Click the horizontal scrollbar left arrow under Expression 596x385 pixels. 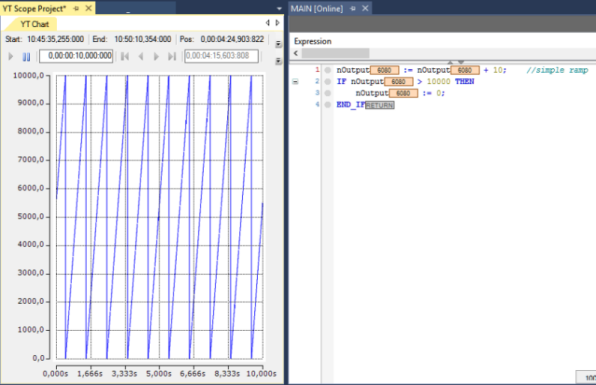[x=296, y=53]
